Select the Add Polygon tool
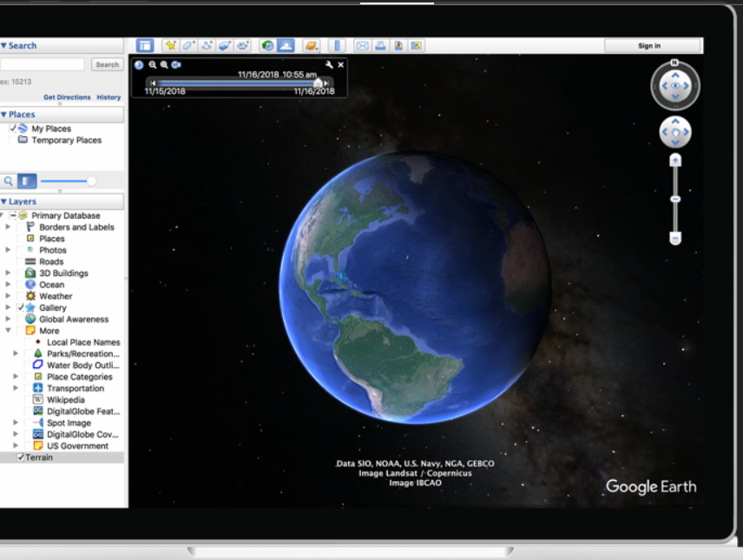The image size is (743, 560). point(188,45)
